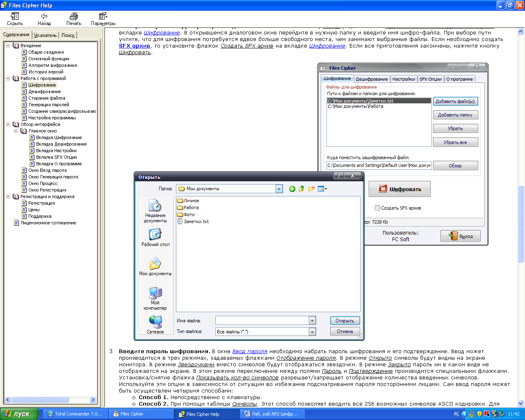The width and height of the screenshot is (525, 420).
Task: Select the Заметки.txt file
Action: (x=193, y=221)
